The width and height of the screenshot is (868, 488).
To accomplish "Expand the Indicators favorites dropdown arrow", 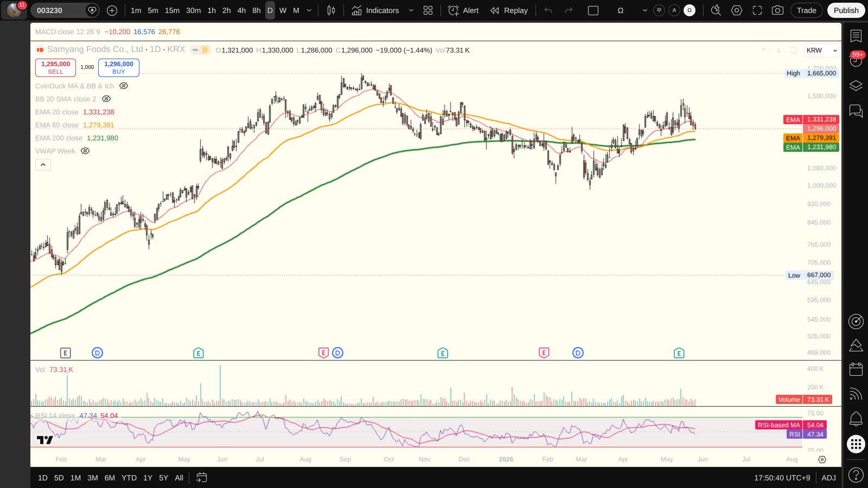I will click(411, 10).
